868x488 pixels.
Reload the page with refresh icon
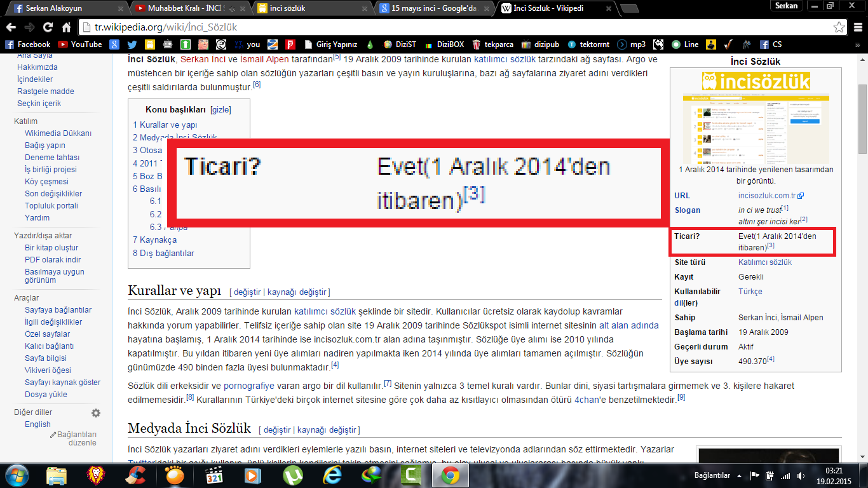[48, 27]
